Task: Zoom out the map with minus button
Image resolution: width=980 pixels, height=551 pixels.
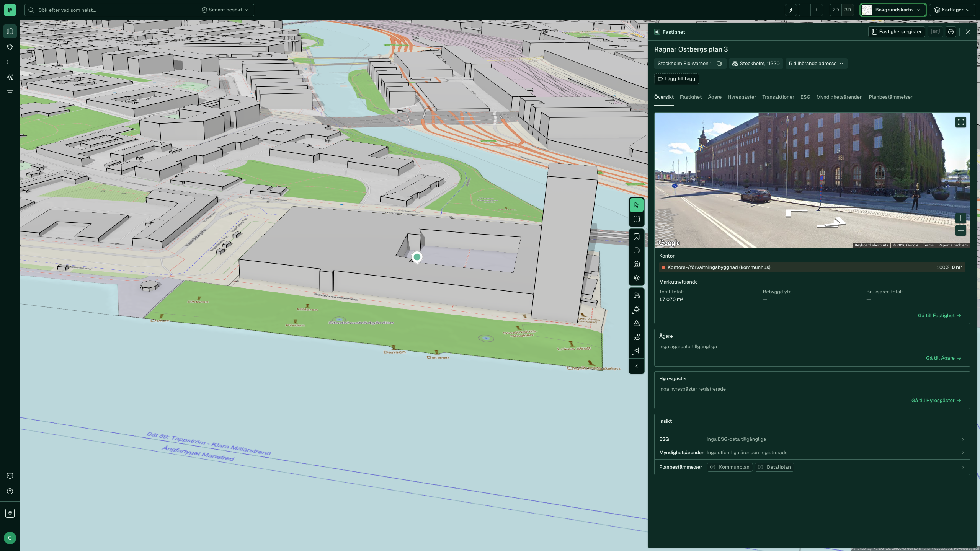Action: point(804,10)
